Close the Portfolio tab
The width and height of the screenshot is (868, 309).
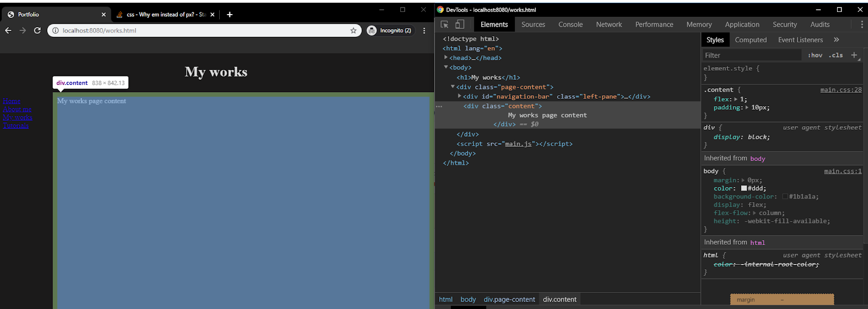(104, 15)
